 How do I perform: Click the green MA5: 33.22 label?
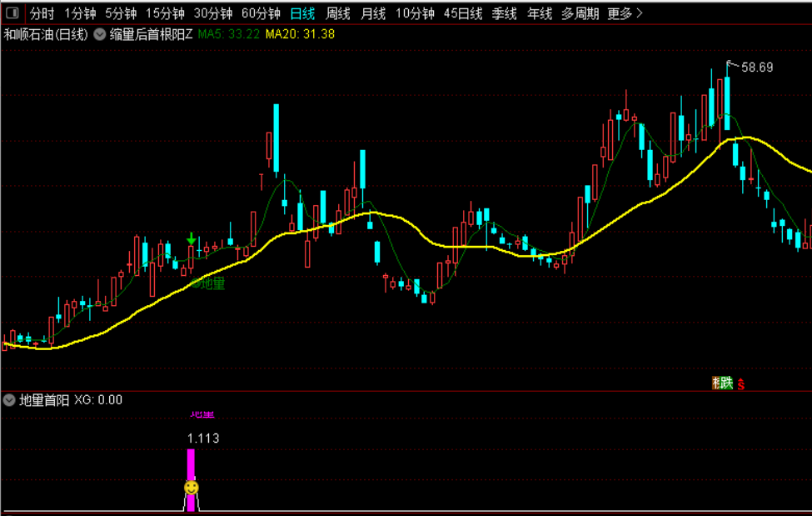coord(228,34)
